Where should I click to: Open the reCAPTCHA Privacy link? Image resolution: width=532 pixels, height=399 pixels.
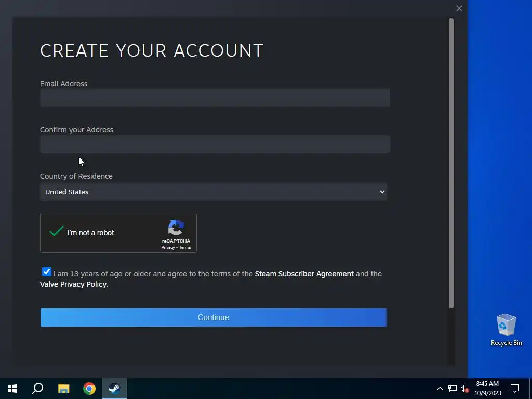click(168, 247)
